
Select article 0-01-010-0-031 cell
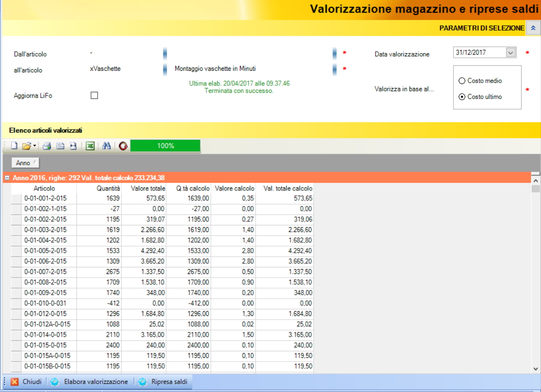pos(49,303)
